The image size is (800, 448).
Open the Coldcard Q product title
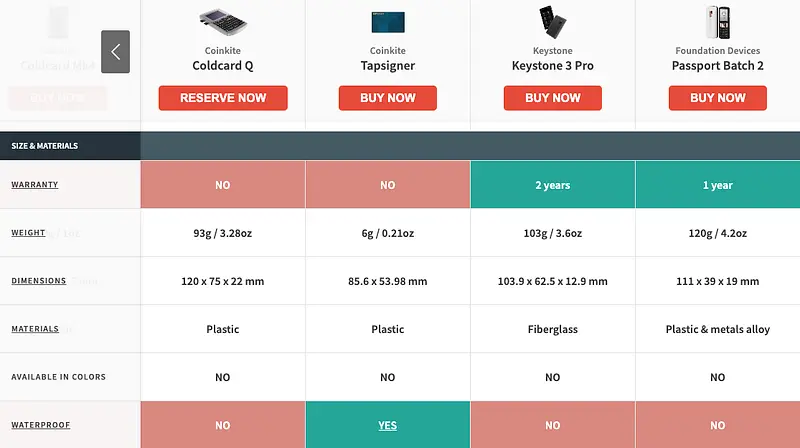click(222, 67)
